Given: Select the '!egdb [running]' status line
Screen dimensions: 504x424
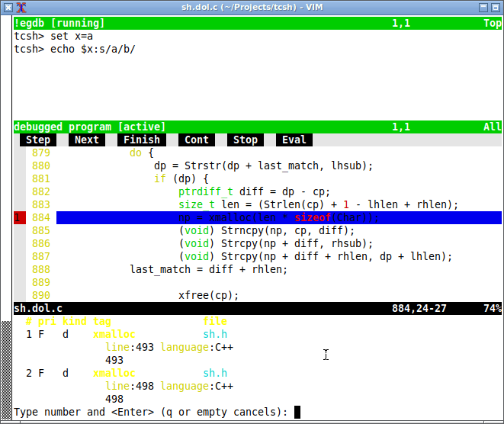Looking at the screenshot, I should click(258, 23).
